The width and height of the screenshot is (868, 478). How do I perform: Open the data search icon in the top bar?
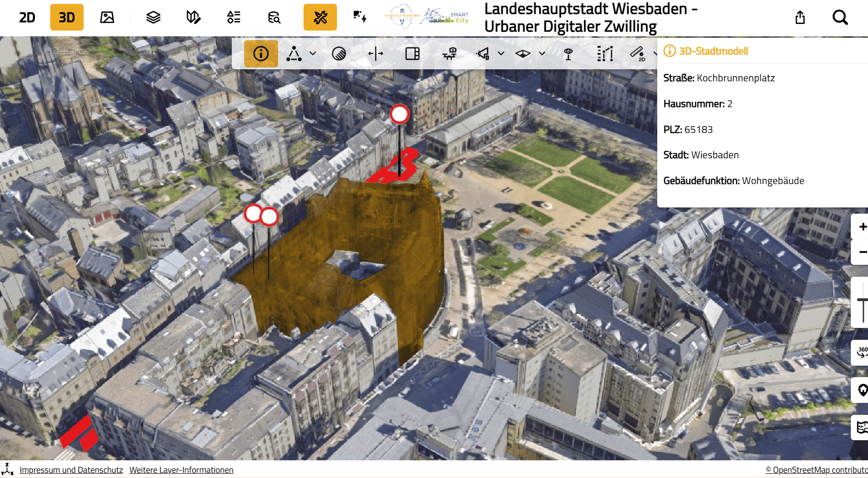273,17
